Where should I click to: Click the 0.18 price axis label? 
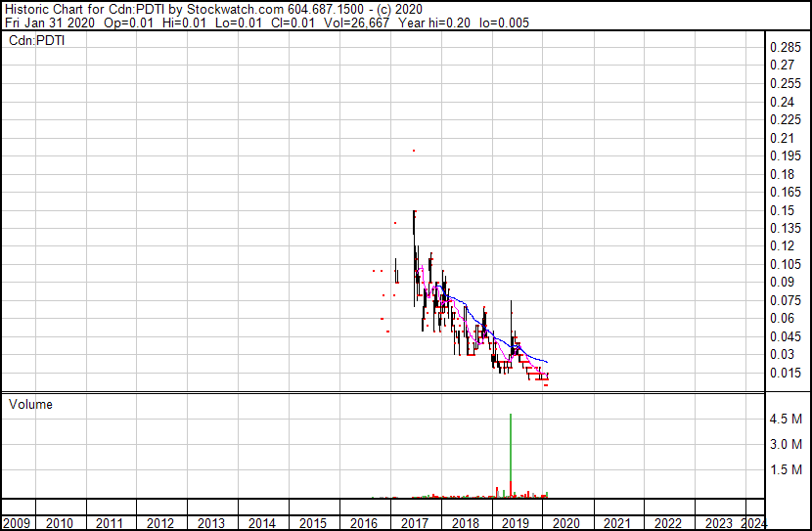pos(782,174)
